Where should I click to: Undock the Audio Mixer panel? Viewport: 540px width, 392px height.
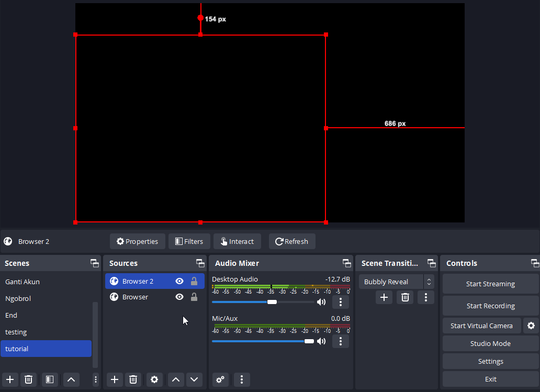click(x=346, y=263)
